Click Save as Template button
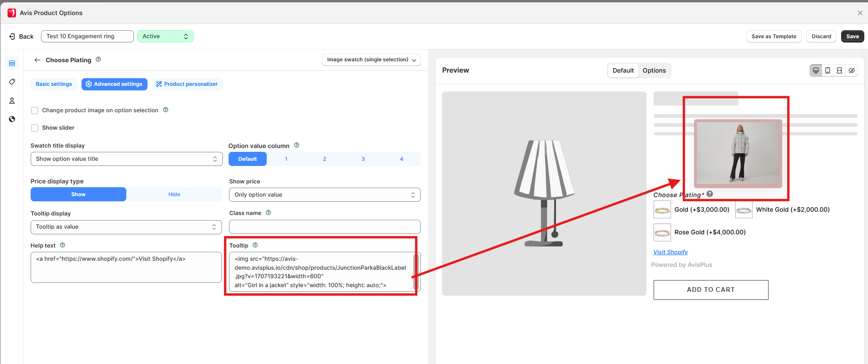Image resolution: width=868 pixels, height=364 pixels. (x=773, y=36)
